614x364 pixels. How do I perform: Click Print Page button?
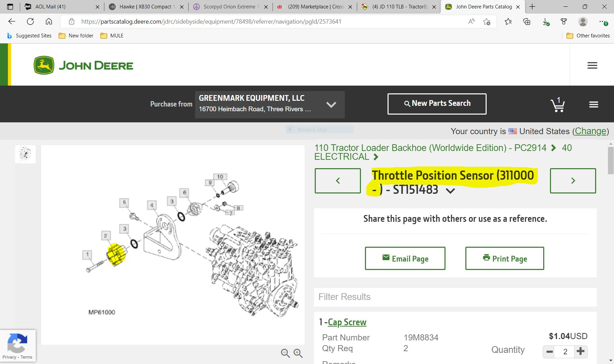(x=504, y=259)
